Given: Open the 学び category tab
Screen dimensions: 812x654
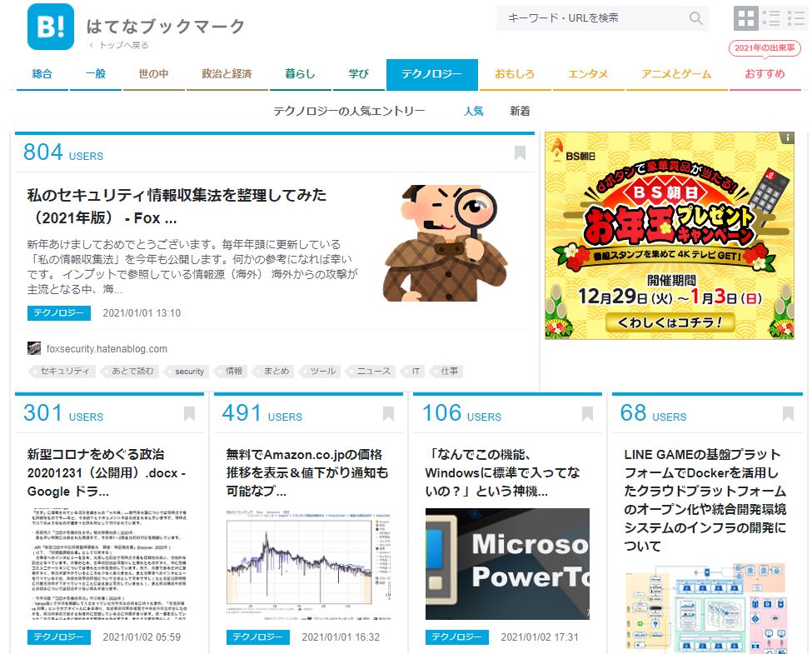Looking at the screenshot, I should pyautogui.click(x=358, y=74).
